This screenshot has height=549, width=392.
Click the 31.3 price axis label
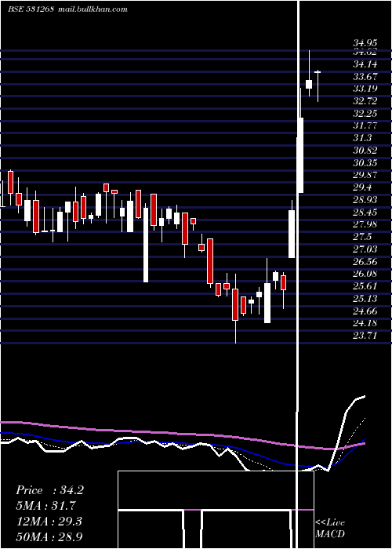[x=361, y=138]
